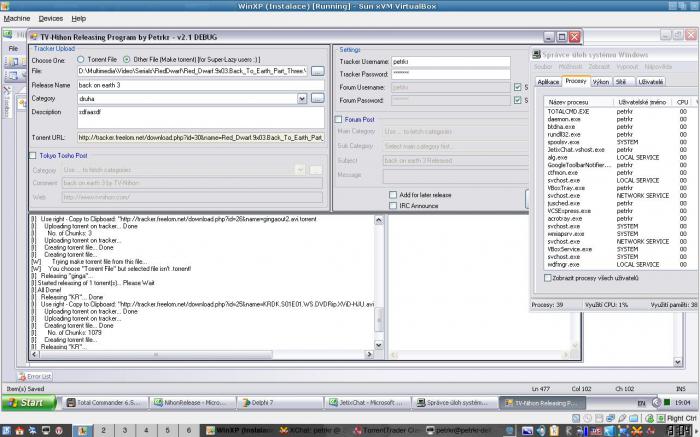Click log scrollbar down arrow
700x437 pixels.
pos(379,345)
